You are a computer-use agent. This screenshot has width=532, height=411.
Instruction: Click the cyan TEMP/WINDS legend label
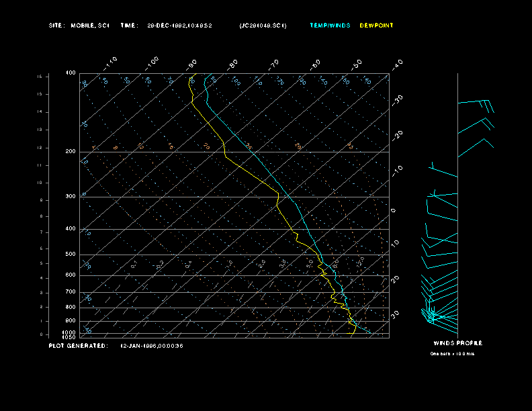[330, 26]
